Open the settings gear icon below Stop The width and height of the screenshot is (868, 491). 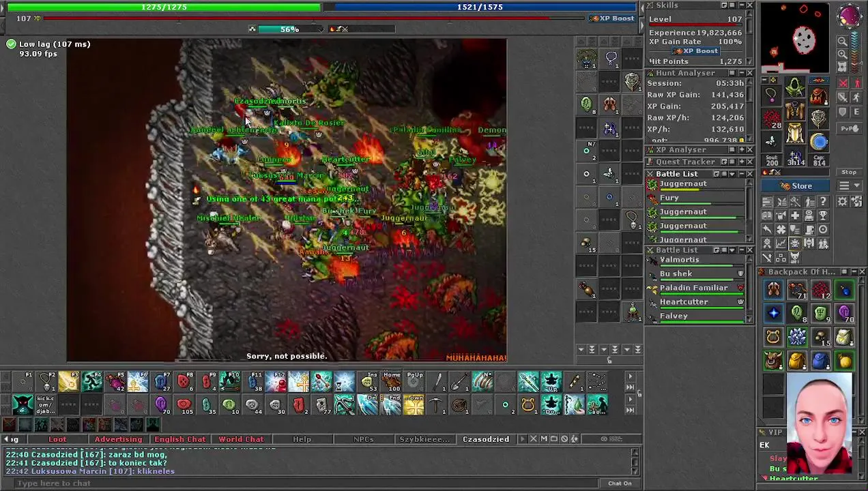tap(842, 201)
